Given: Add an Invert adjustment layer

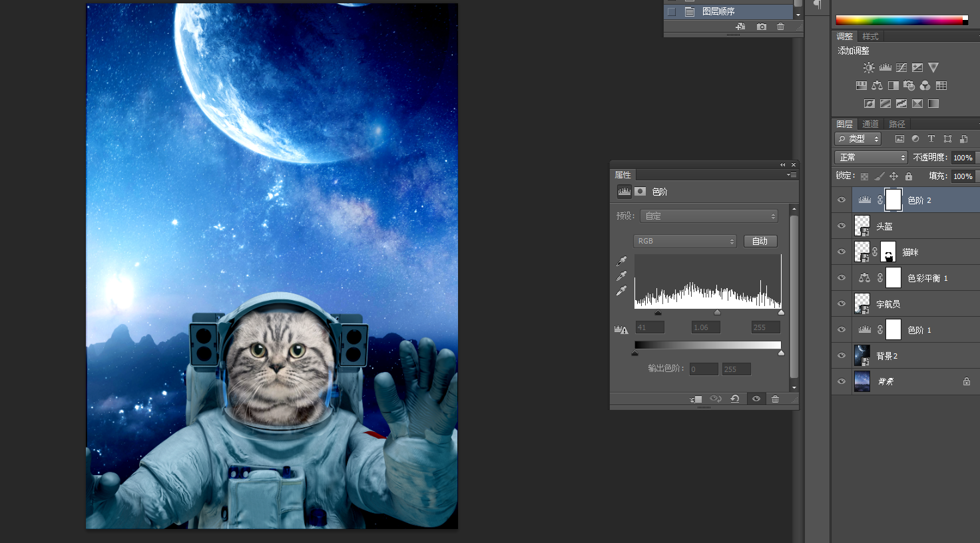Looking at the screenshot, I should point(869,104).
